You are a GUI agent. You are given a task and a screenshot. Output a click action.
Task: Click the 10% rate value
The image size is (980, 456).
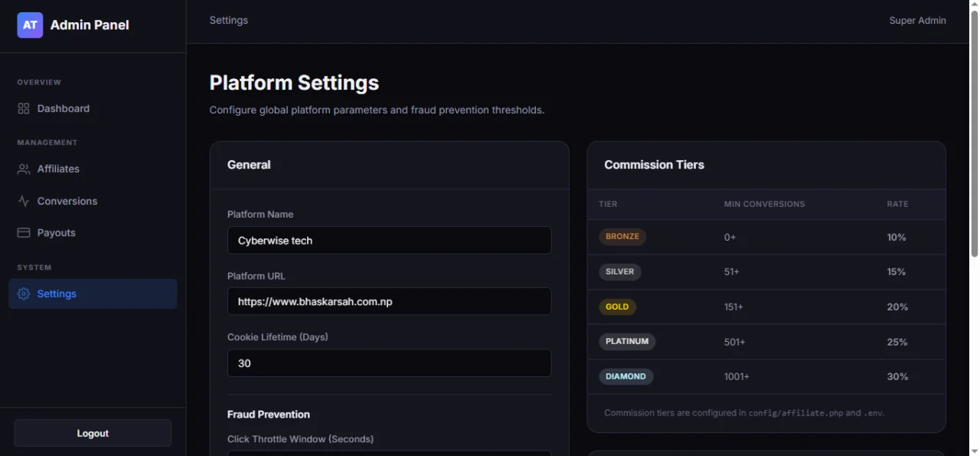click(x=897, y=238)
